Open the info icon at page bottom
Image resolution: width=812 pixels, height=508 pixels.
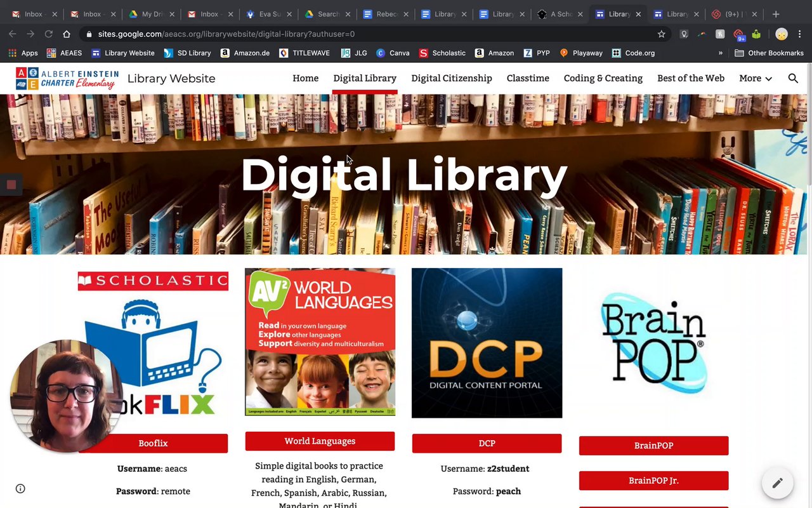click(x=20, y=488)
